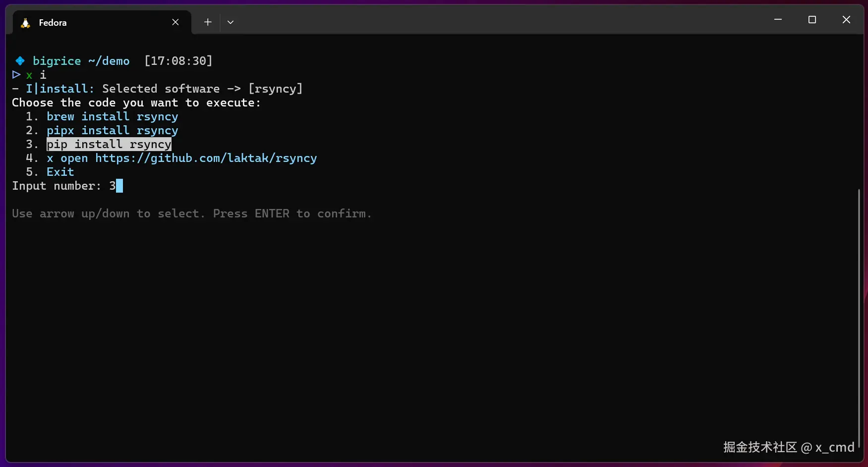
Task: Click the highlighted "pip install rsyncy" option
Action: coord(109,144)
